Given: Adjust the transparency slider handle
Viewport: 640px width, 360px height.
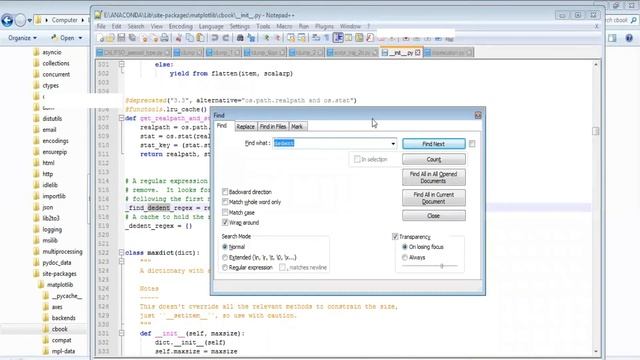Looking at the screenshot, I should pyautogui.click(x=442, y=266).
